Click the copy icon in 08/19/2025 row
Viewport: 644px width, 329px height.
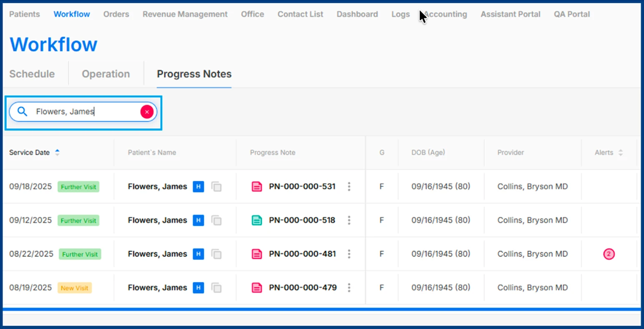point(216,288)
